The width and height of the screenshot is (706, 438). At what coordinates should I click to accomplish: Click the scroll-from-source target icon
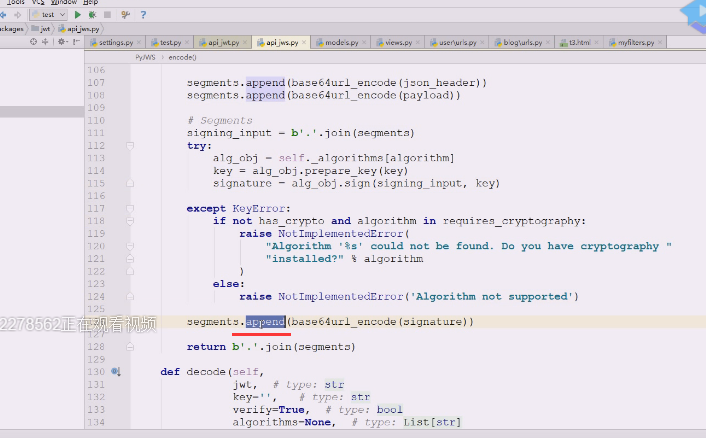coord(33,42)
